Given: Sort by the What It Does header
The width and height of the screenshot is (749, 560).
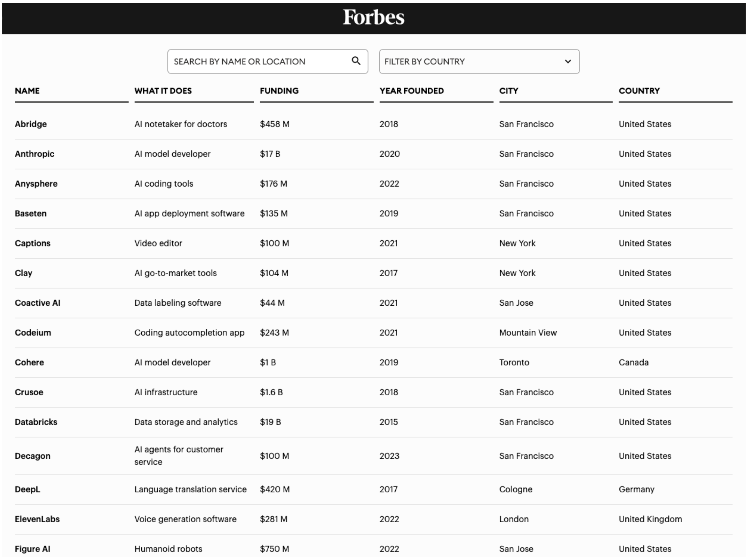Looking at the screenshot, I should pos(163,91).
